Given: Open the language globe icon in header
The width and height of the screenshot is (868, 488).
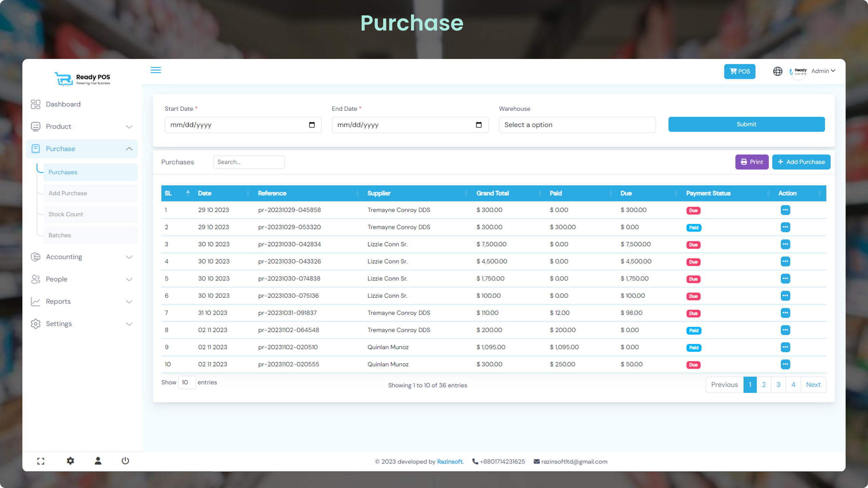Looking at the screenshot, I should tap(778, 71).
